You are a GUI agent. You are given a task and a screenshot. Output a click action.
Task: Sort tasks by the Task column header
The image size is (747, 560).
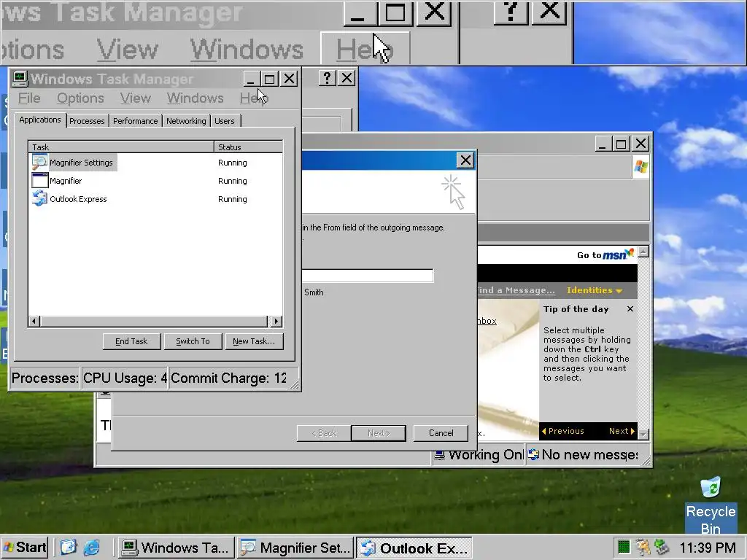click(121, 147)
